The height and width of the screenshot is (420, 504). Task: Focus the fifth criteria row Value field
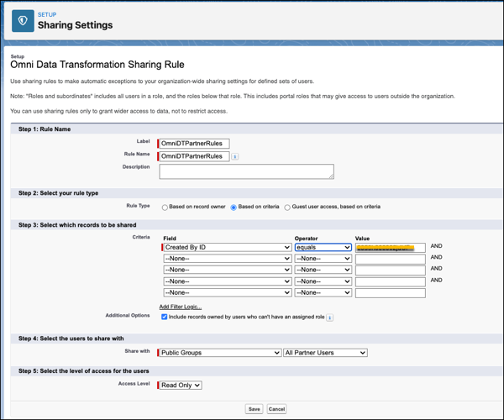click(x=391, y=293)
